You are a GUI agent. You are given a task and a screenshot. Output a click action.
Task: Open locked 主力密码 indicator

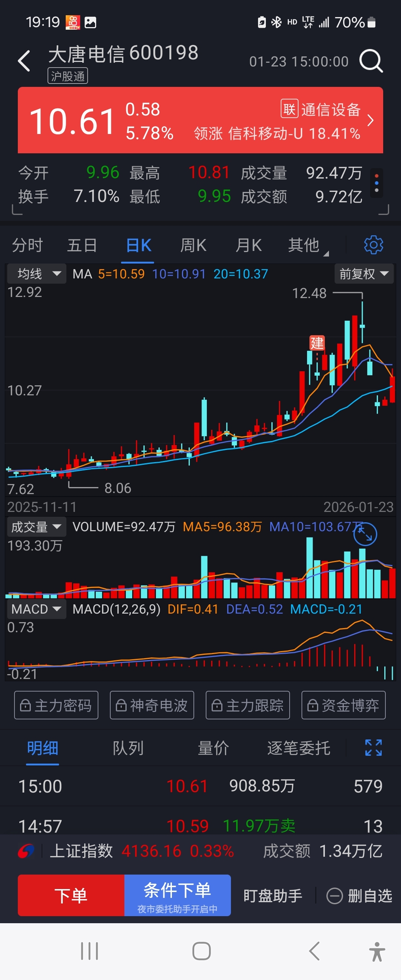56,705
